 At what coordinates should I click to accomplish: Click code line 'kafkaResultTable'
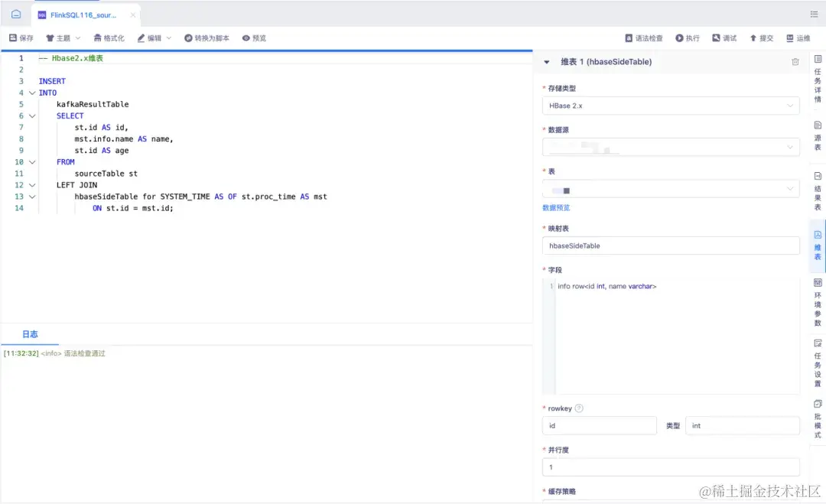[x=93, y=104]
